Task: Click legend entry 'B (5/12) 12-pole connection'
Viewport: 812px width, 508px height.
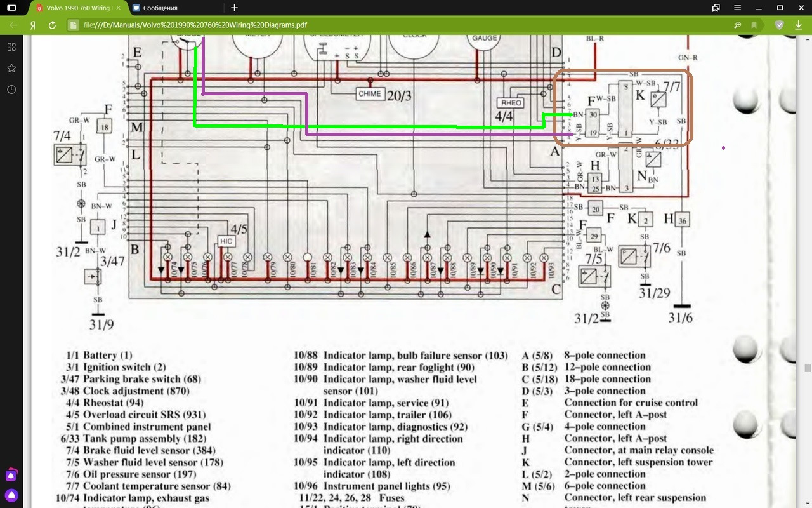Action: pyautogui.click(x=586, y=367)
